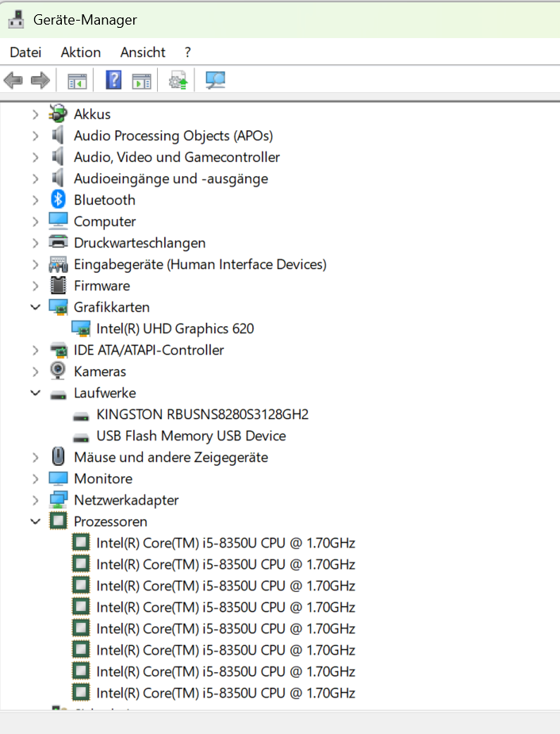Screen dimensions: 560x734
Task: Expand Audio Processing Objects (APOs)
Action: pos(35,136)
